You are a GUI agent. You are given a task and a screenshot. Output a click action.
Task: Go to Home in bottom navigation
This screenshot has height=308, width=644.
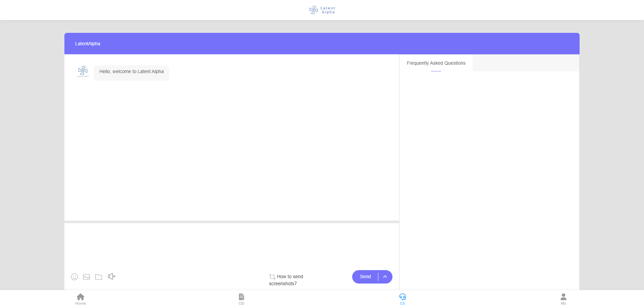click(80, 299)
